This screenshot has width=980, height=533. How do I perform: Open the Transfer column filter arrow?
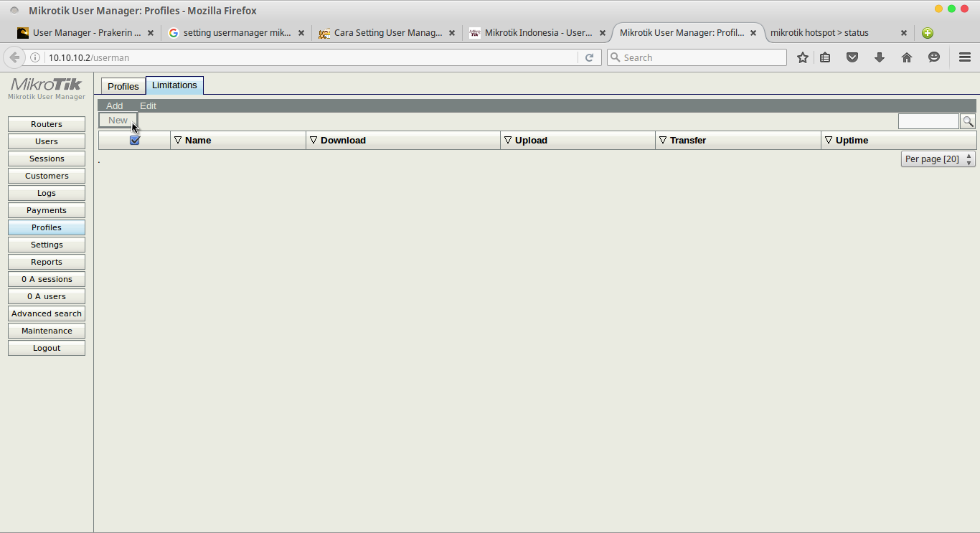(662, 140)
